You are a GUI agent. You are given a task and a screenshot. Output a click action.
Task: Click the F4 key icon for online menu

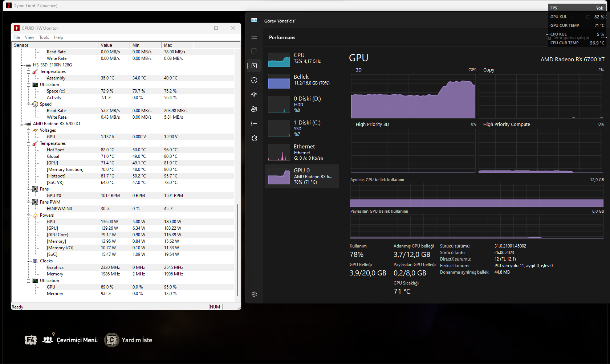(30, 340)
